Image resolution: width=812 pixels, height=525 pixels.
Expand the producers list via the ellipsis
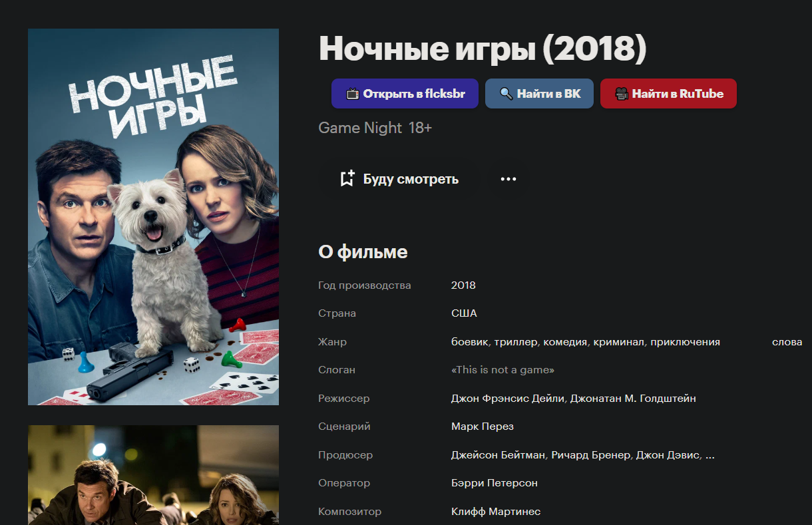[x=710, y=455]
